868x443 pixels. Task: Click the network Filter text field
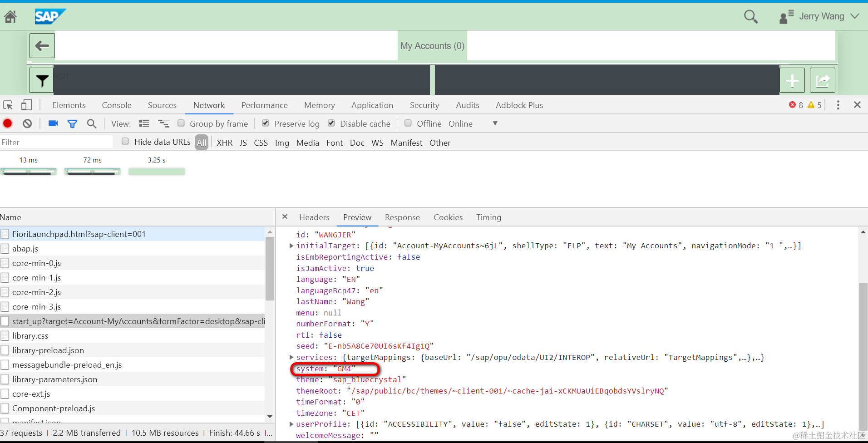(56, 142)
